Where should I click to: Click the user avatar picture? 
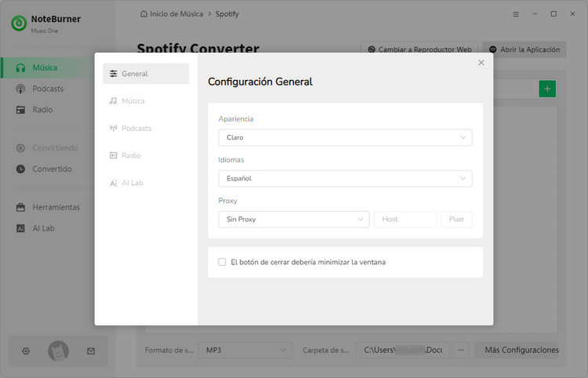(x=58, y=351)
